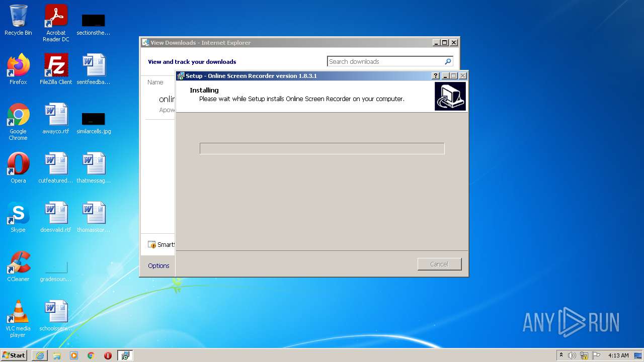The height and width of the screenshot is (362, 644).
Task: Open Action Center flag icon
Action: click(x=596, y=355)
